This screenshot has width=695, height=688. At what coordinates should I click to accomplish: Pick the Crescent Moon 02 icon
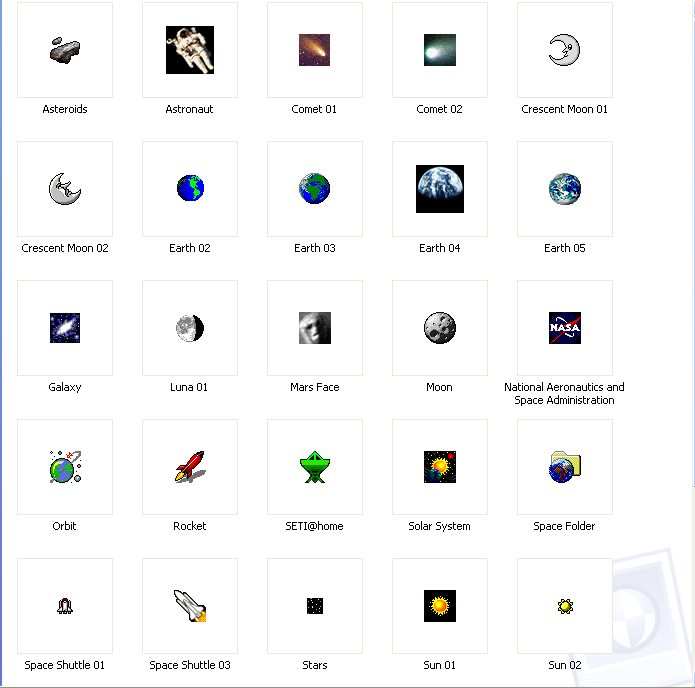coord(65,189)
